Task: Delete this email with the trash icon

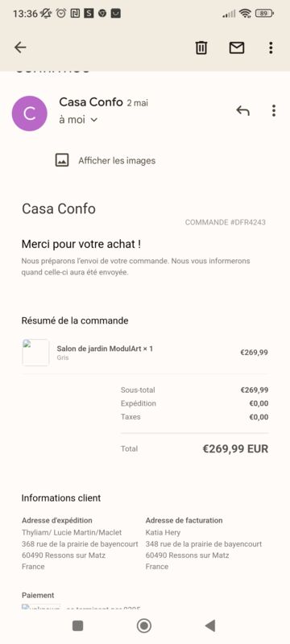Action: click(x=201, y=47)
